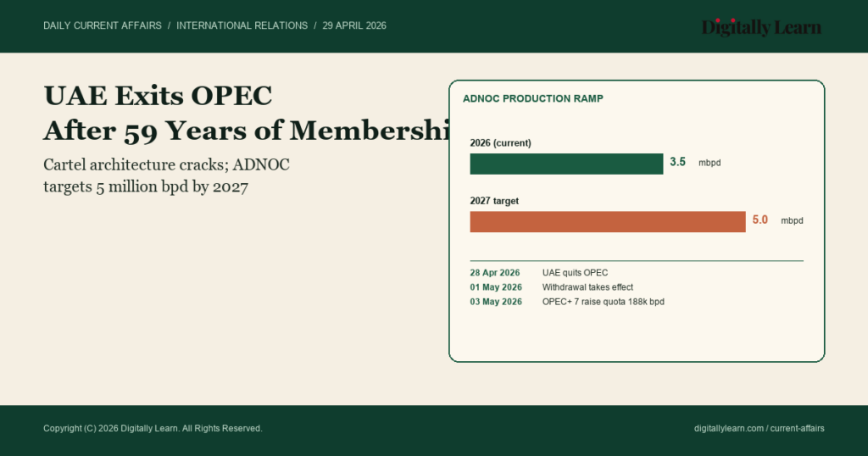The image size is (868, 456).
Task: Click the 'ADNOC PRODUCTION RAMP' card title
Action: [x=532, y=98]
